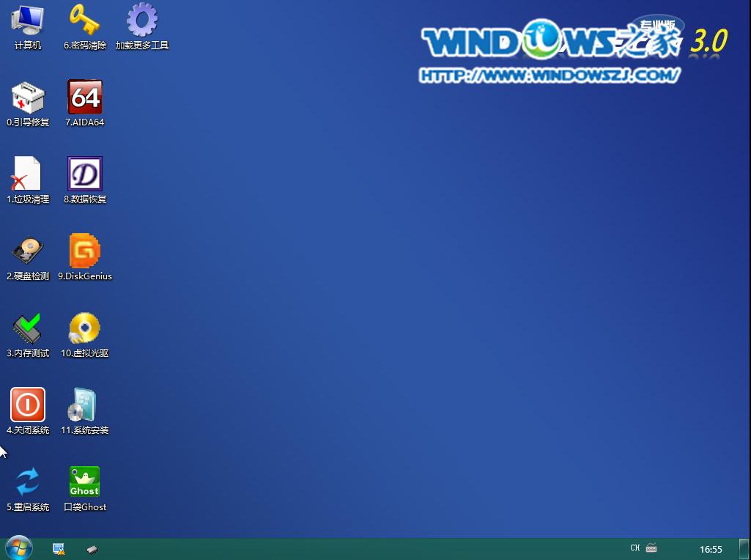The image size is (751, 560).
Task: Launch the 3.内存测试 memory test
Action: point(27,334)
